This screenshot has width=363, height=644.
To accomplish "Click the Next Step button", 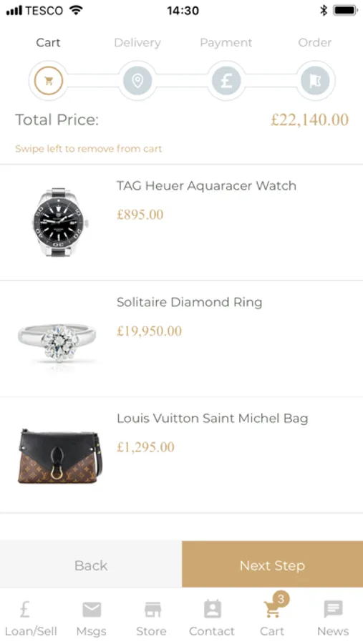I will pos(272,565).
